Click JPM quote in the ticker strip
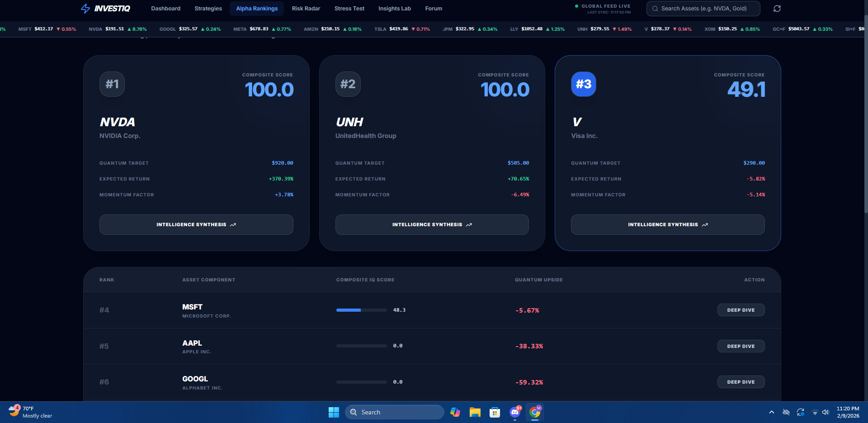 (470, 29)
